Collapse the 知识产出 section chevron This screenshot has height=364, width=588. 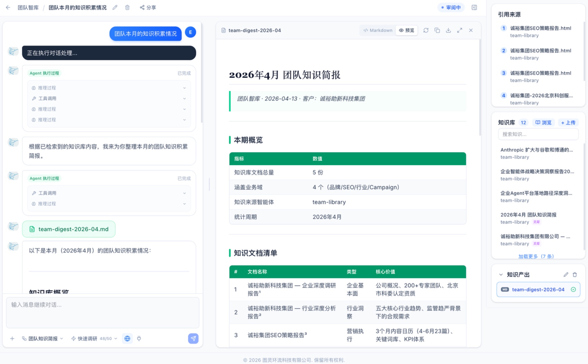click(501, 275)
